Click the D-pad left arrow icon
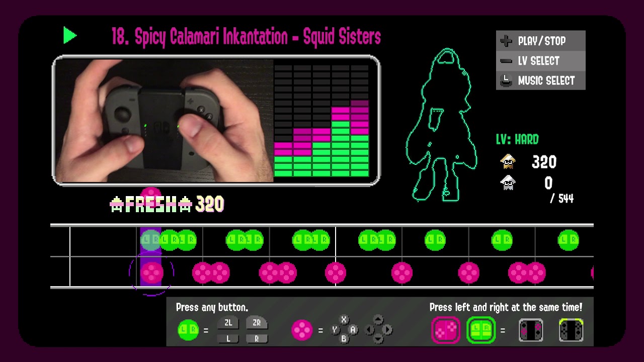Image resolution: width=644 pixels, height=362 pixels. click(369, 330)
